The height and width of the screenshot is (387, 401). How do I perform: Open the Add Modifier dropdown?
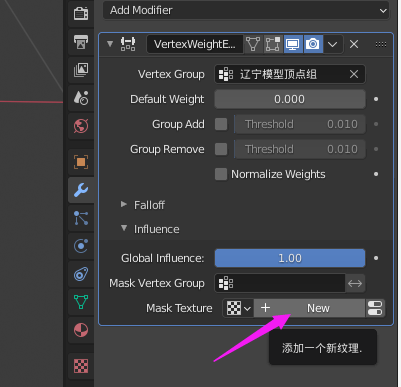246,10
